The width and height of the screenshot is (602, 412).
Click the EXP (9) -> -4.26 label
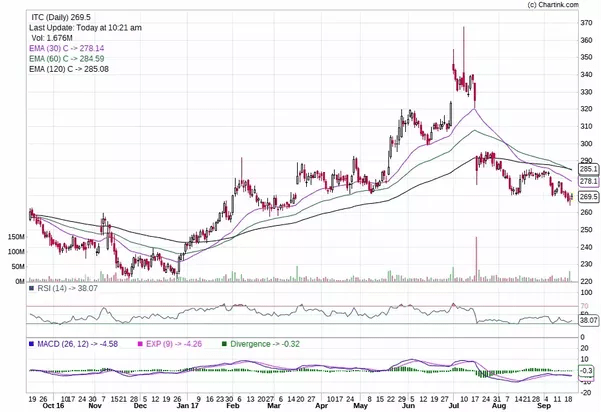174,344
